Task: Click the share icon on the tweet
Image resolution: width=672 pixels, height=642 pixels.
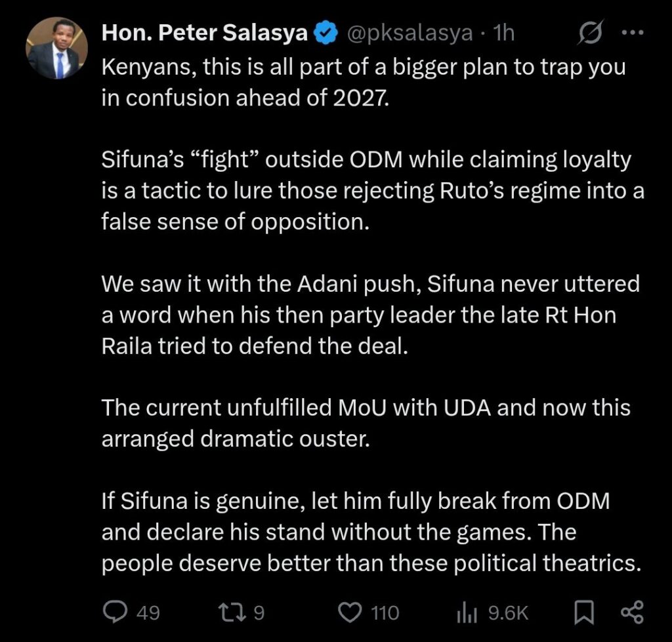Action: coord(632,612)
